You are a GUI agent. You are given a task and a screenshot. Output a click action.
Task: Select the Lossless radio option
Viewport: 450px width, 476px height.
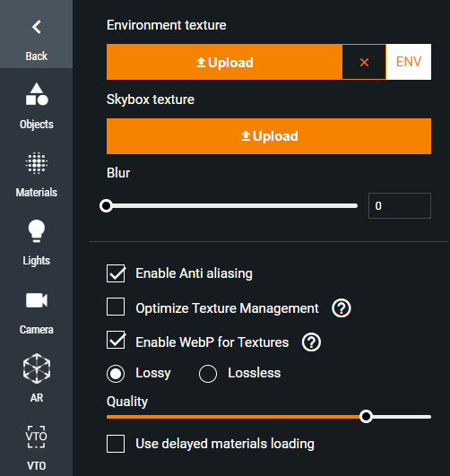[x=208, y=374]
